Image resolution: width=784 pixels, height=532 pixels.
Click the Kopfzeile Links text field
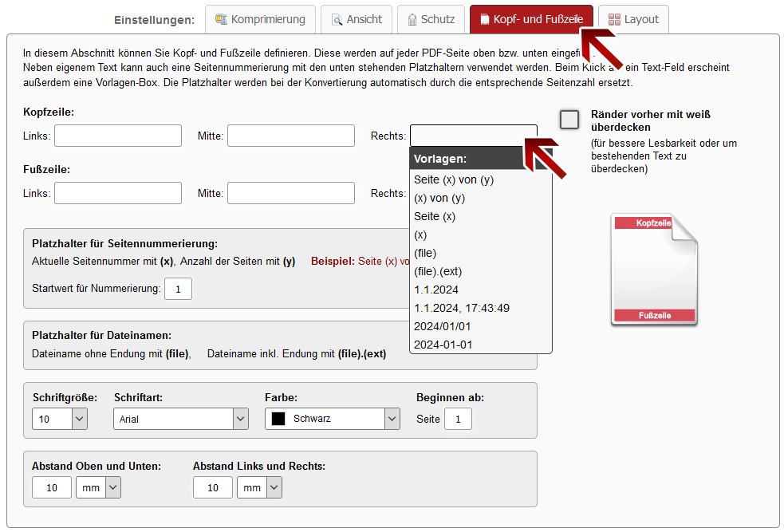pyautogui.click(x=118, y=136)
